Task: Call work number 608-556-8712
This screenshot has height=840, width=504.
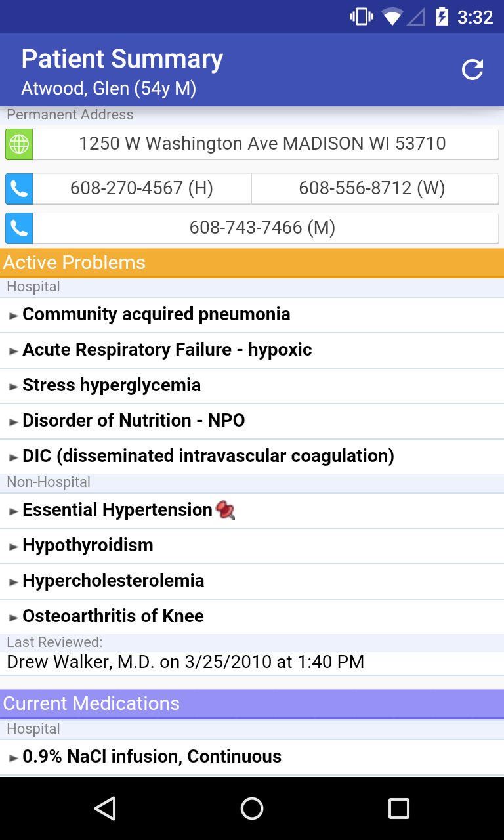Action: tap(372, 189)
